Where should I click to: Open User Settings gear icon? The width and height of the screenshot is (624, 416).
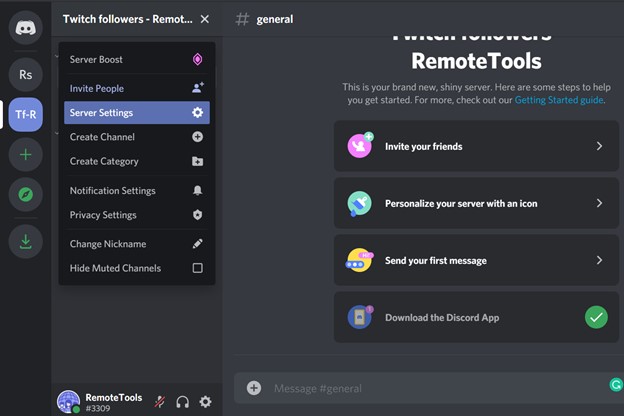click(205, 402)
